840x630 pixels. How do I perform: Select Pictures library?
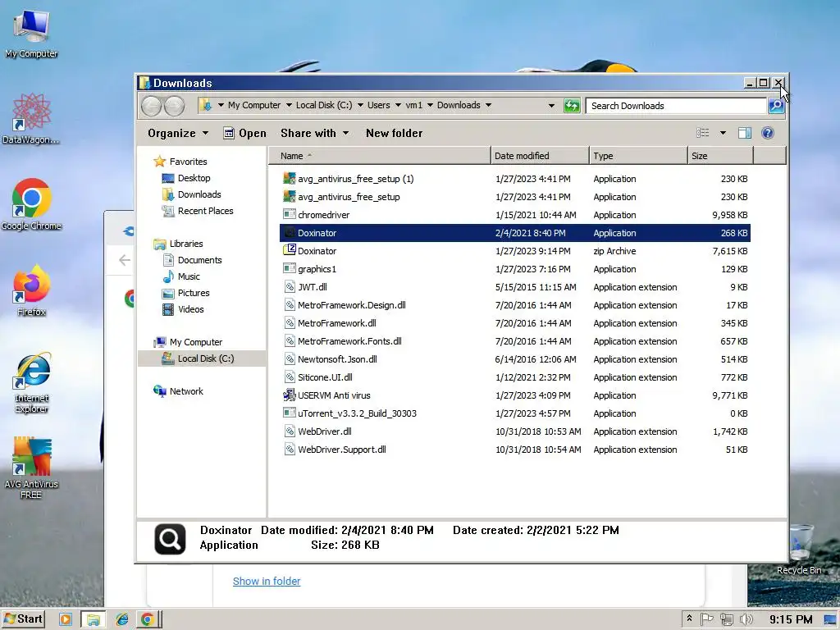(194, 293)
